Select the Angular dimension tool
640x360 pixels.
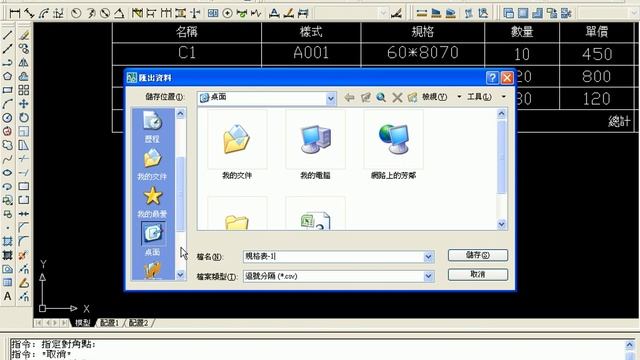click(119, 13)
